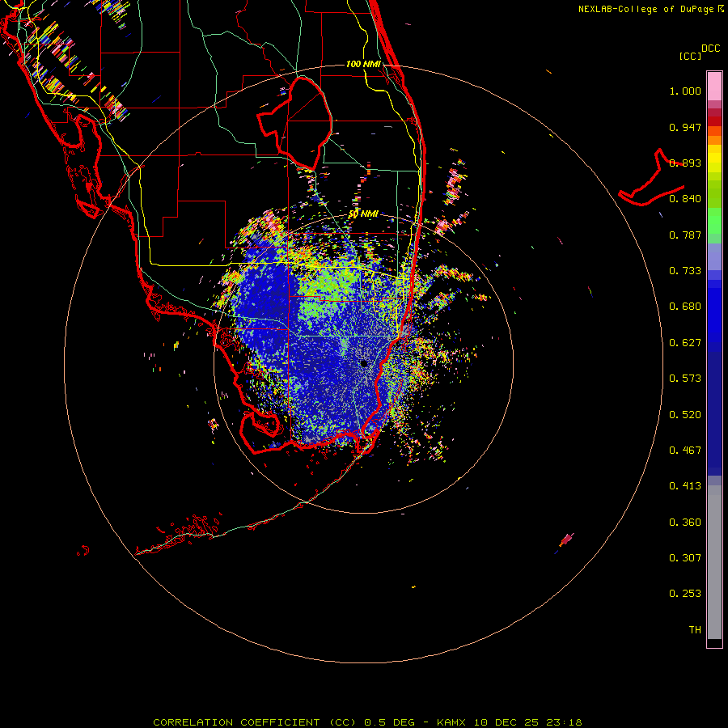Click the 0.787 scale value
This screenshot has height=728, width=728.
click(685, 235)
